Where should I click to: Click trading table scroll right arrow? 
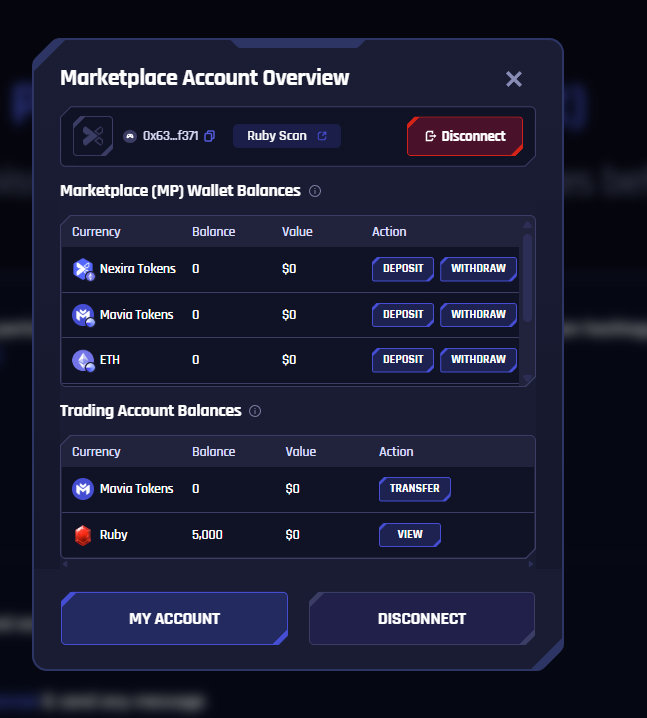point(531,564)
